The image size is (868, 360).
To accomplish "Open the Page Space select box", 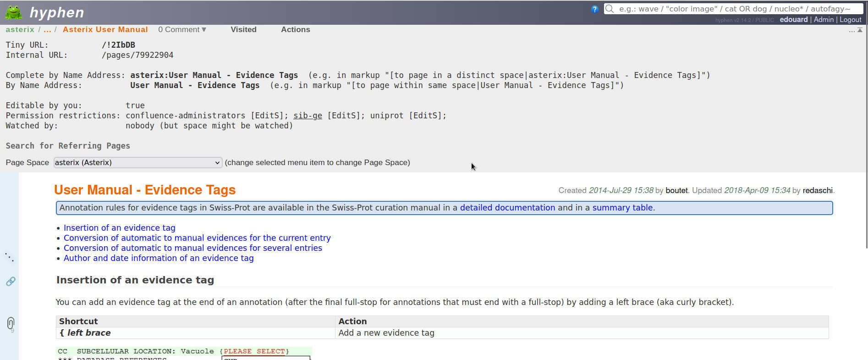I will (138, 162).
